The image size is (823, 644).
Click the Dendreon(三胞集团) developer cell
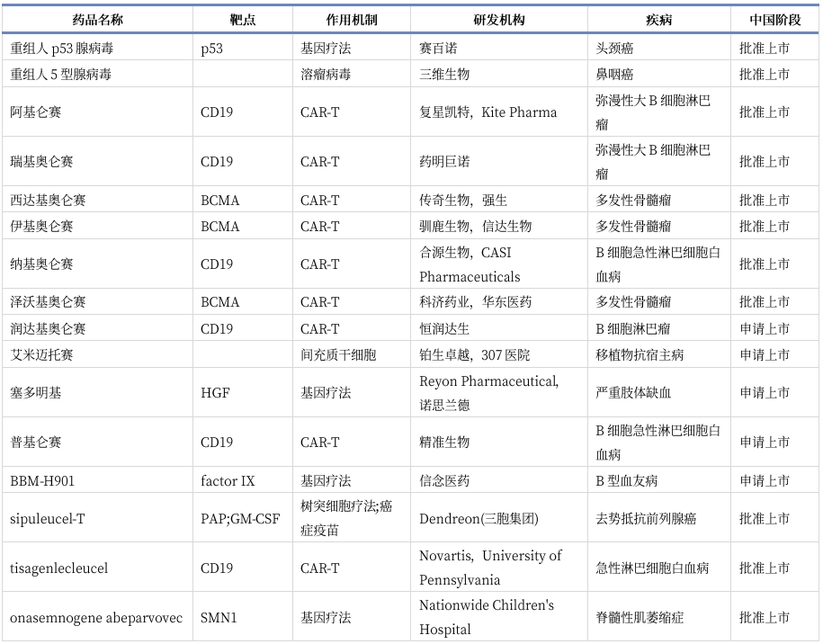pos(479,519)
